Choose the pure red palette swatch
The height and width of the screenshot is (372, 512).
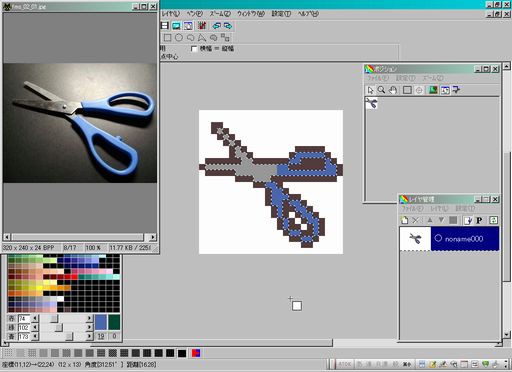74,277
